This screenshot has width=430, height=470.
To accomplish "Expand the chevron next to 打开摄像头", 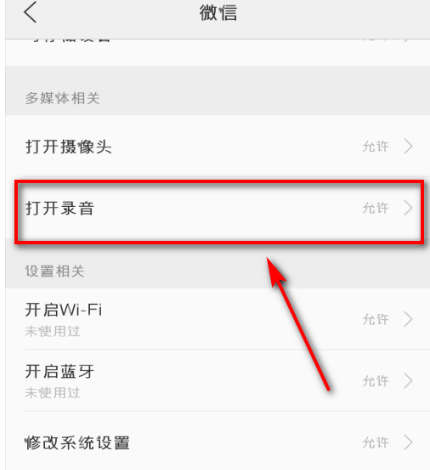I will (408, 146).
